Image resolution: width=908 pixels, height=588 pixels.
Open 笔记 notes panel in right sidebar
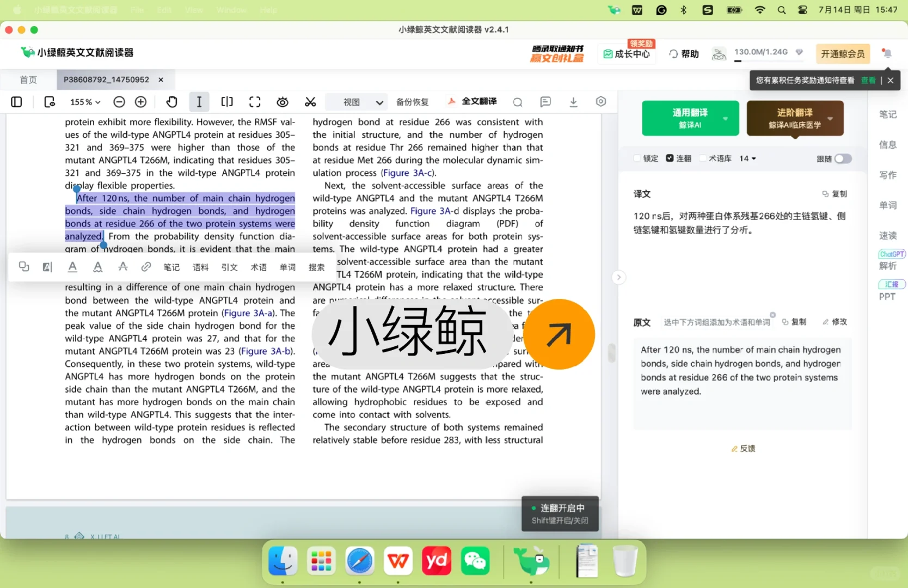tap(888, 114)
